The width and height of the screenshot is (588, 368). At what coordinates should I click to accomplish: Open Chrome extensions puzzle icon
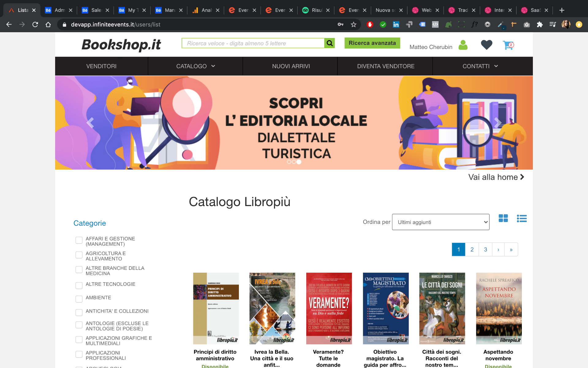click(540, 25)
